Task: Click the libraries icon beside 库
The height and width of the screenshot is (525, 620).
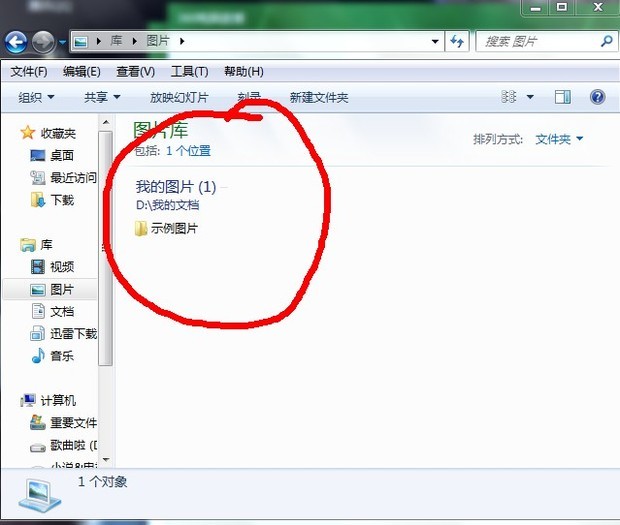Action: pyautogui.click(x=28, y=245)
